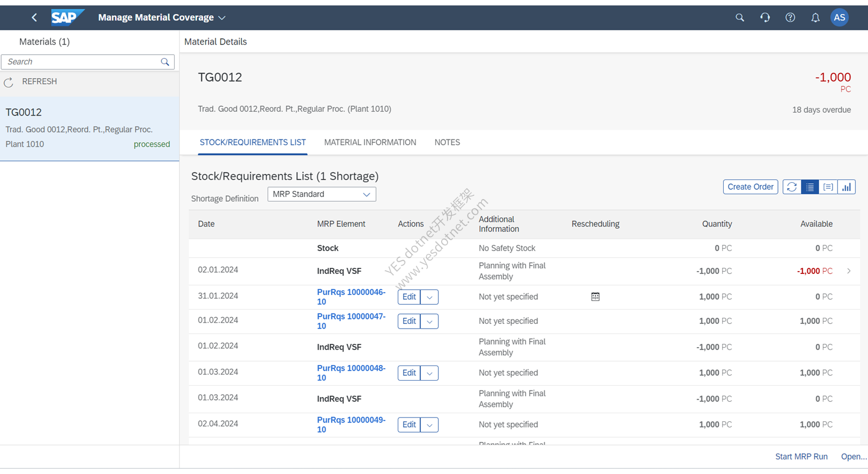
Task: Open PurRqs 10000047-10 link
Action: 351,321
